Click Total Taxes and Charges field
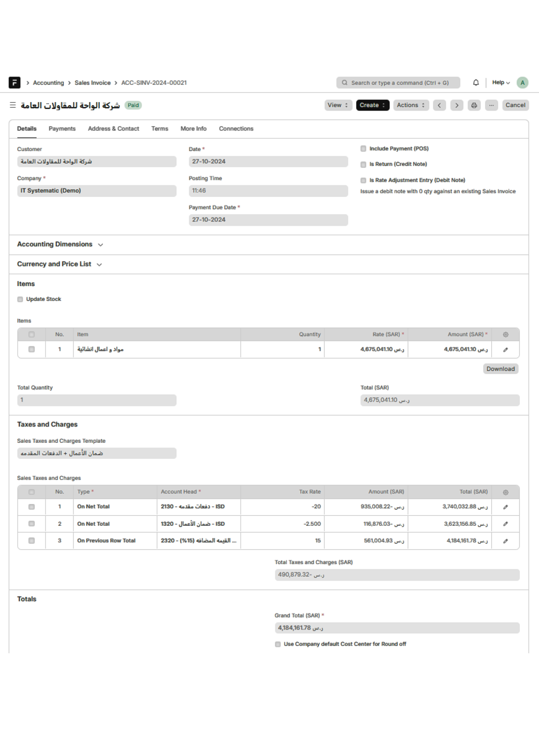The height and width of the screenshot is (756, 539). point(397,575)
